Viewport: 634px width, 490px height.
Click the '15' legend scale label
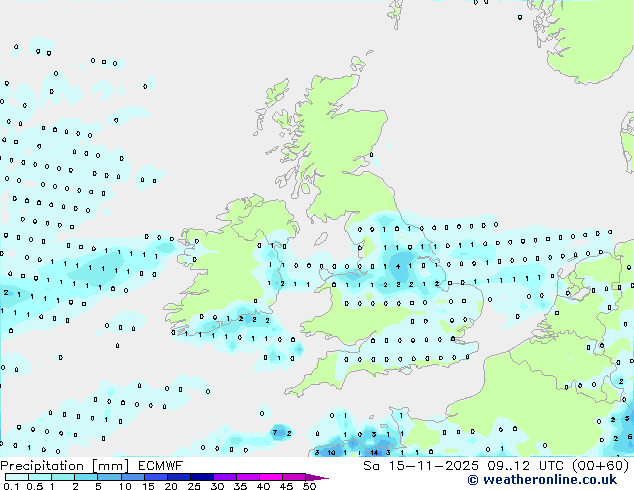[148, 486]
